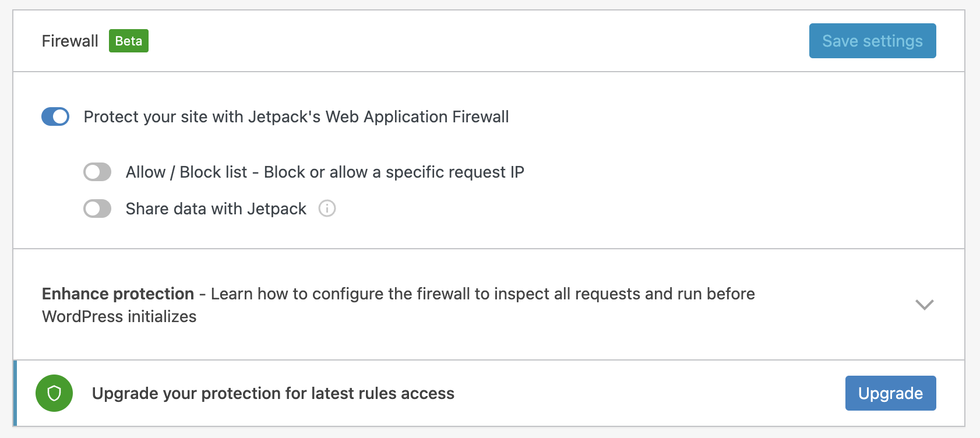Click the Beta badge next to Firewall

129,41
